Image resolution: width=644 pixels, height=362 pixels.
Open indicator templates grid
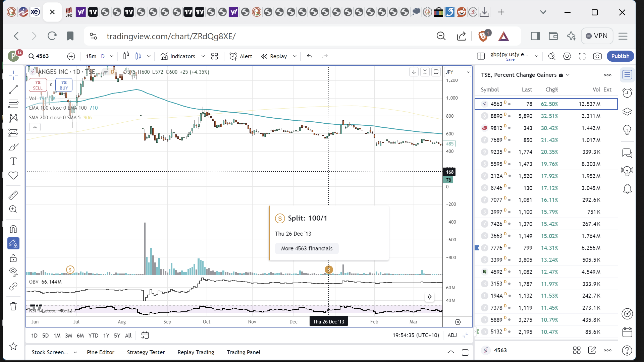(215, 56)
